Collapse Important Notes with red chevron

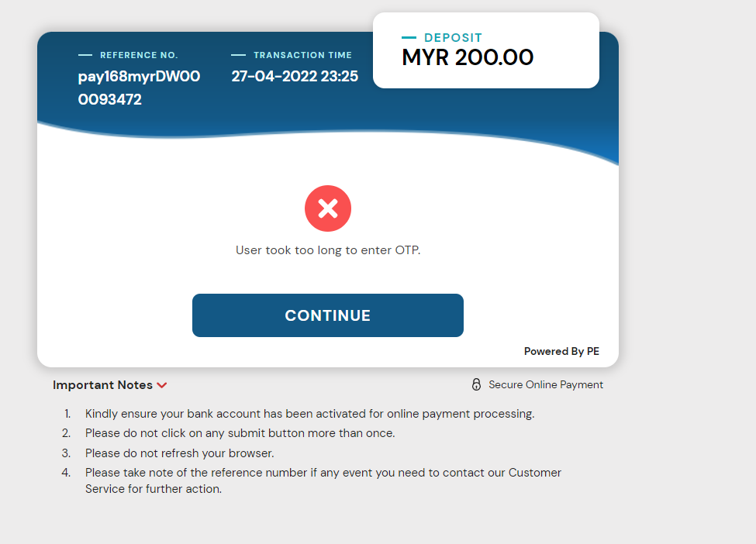click(162, 385)
